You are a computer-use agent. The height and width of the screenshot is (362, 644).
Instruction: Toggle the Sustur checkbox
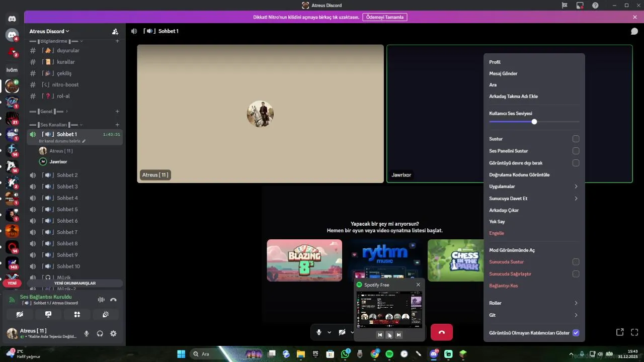[x=576, y=139]
